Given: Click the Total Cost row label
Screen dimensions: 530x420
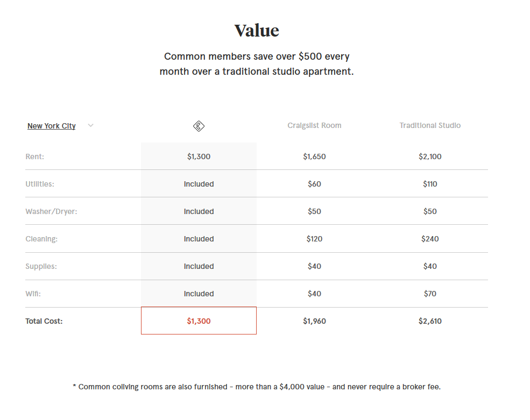Looking at the screenshot, I should click(44, 321).
